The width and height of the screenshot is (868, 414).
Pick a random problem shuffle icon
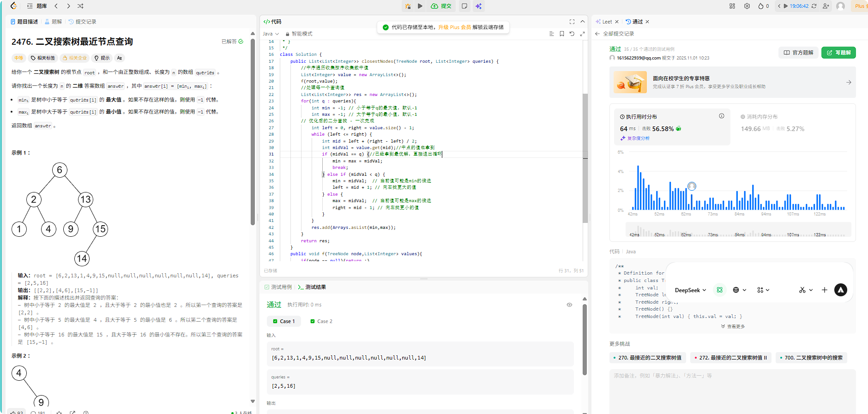click(80, 6)
